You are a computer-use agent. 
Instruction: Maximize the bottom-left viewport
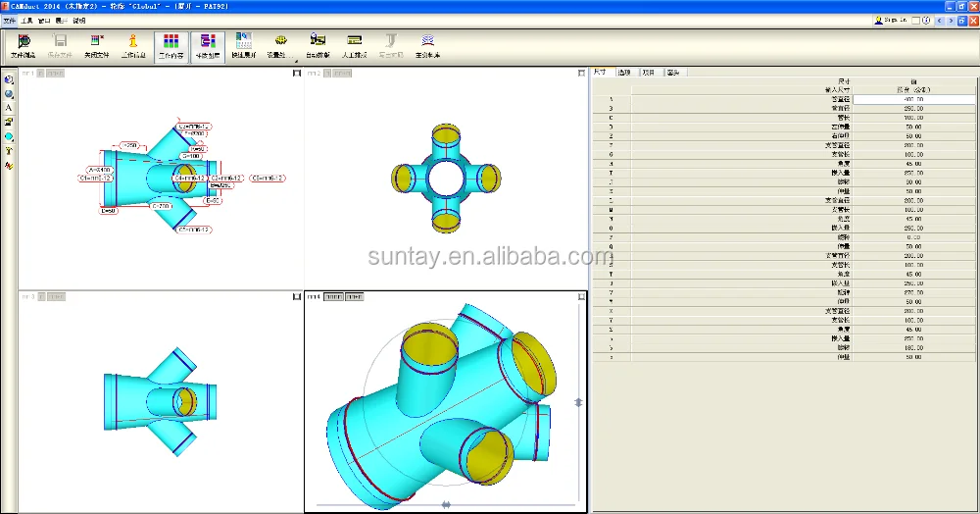tap(297, 297)
